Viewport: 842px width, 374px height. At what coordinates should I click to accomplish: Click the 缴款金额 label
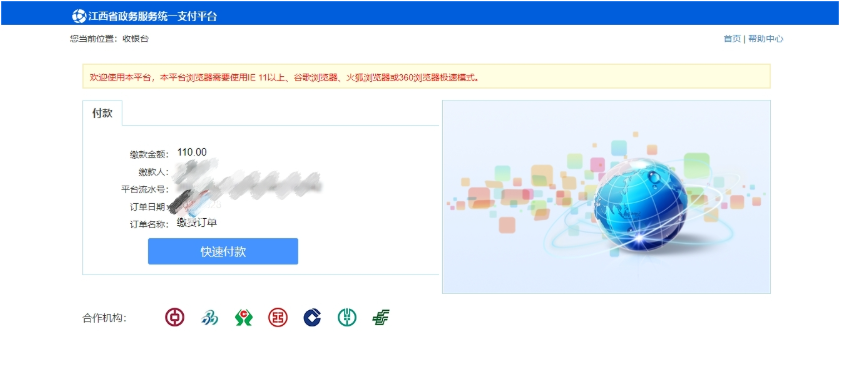[x=149, y=155]
